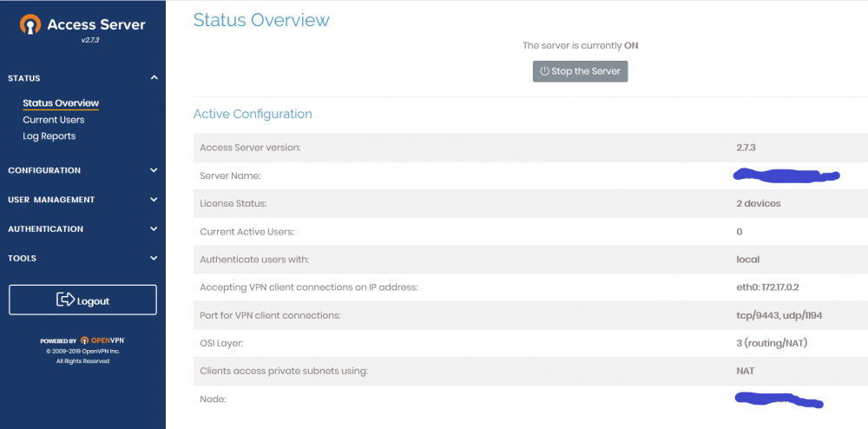Click the Status Overview page heading

(261, 21)
